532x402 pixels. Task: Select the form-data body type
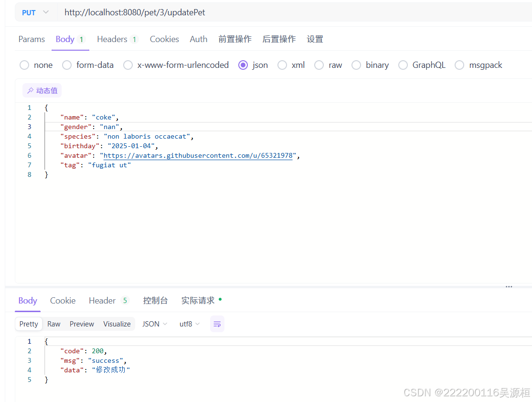coord(88,65)
